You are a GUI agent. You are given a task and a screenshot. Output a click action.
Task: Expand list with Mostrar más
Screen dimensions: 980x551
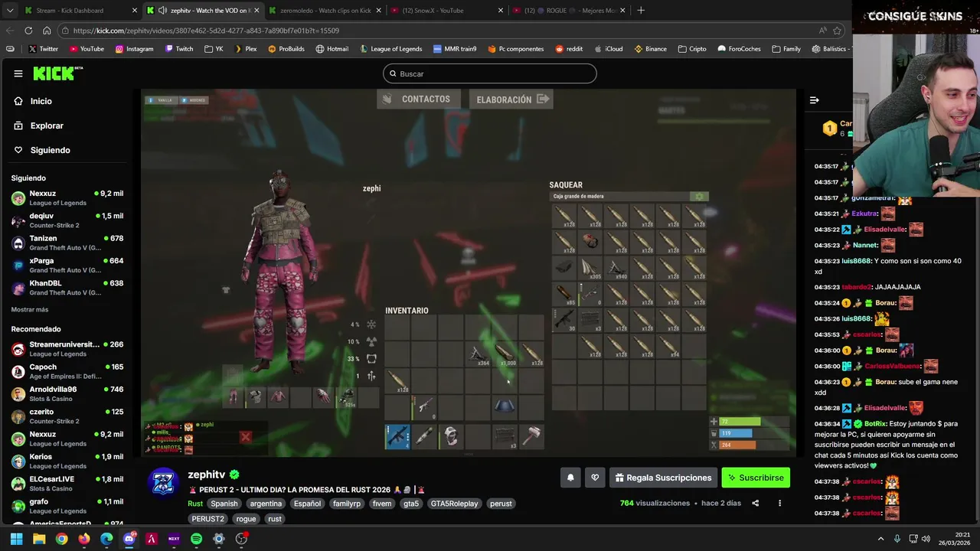click(30, 309)
